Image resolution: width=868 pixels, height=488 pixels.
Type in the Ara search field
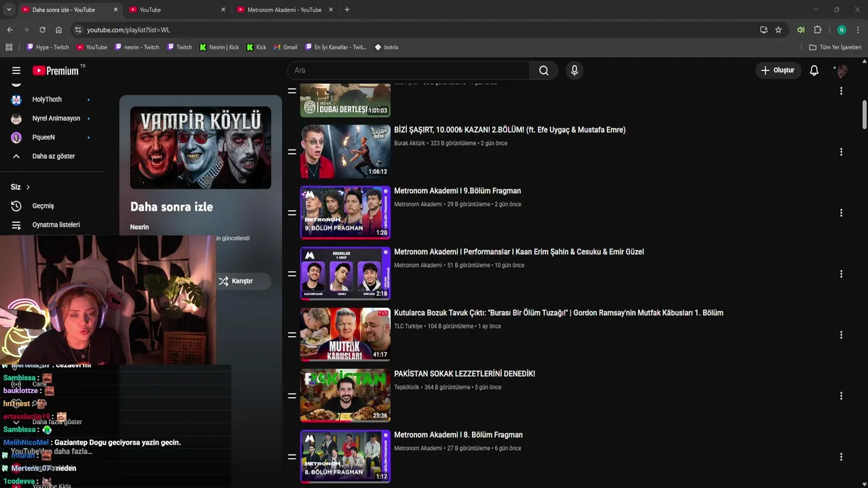(x=409, y=70)
